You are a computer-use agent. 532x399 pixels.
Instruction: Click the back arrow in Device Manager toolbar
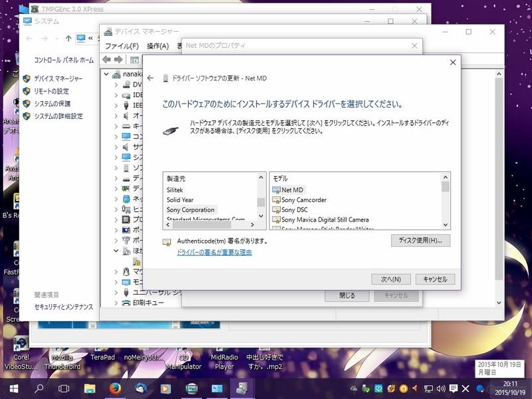coord(105,60)
